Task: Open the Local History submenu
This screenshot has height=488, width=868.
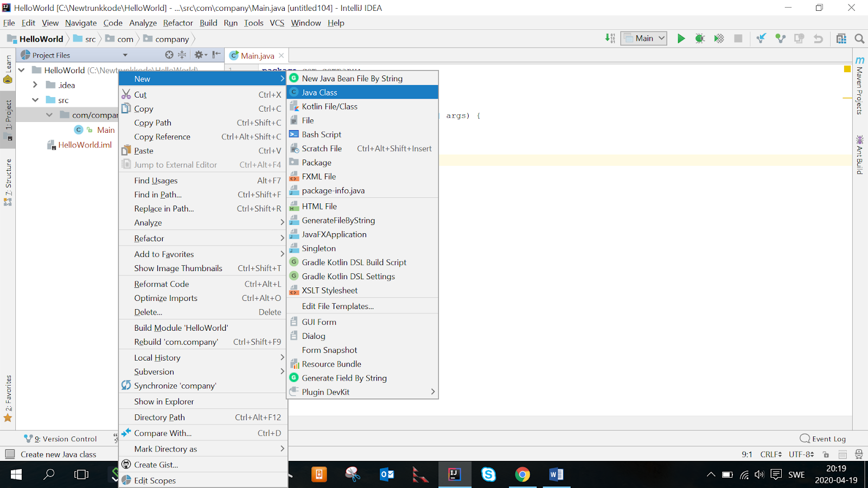Action: [202, 358]
